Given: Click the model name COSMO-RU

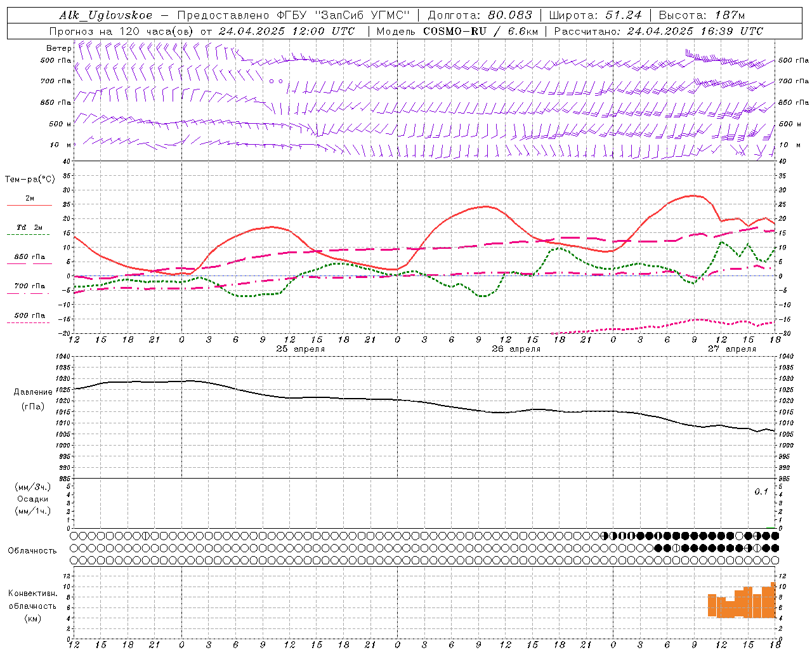Looking at the screenshot, I should [x=455, y=31].
